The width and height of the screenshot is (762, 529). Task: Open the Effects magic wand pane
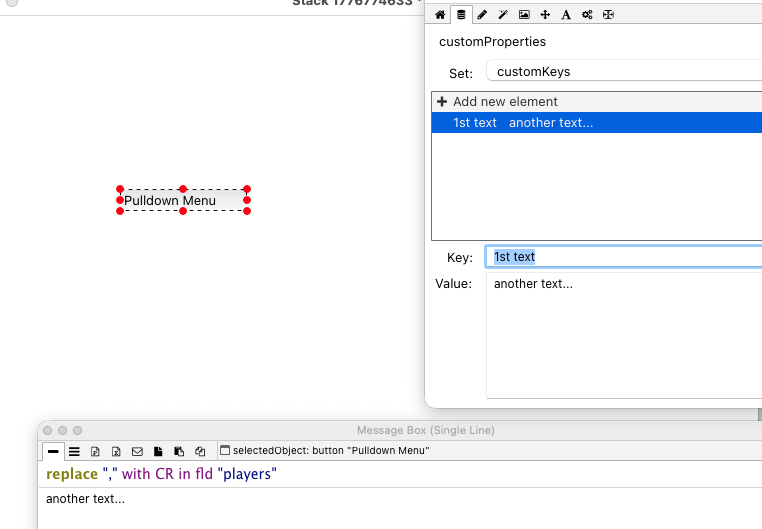tap(503, 15)
